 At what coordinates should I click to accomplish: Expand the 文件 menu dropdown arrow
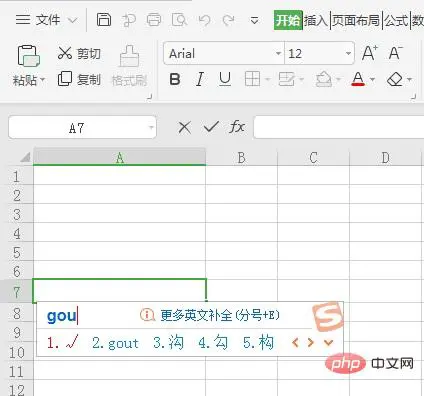72,21
